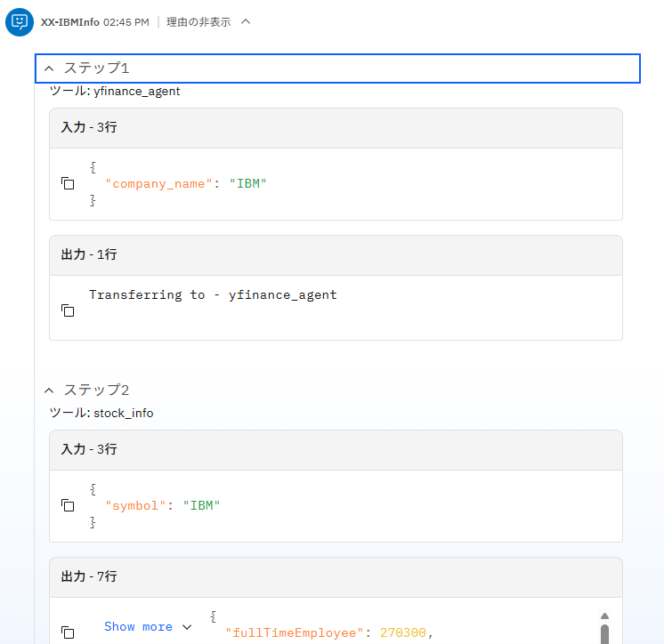This screenshot has height=644, width=664.
Task: Click the ツール: stock_info label
Action: (101, 413)
